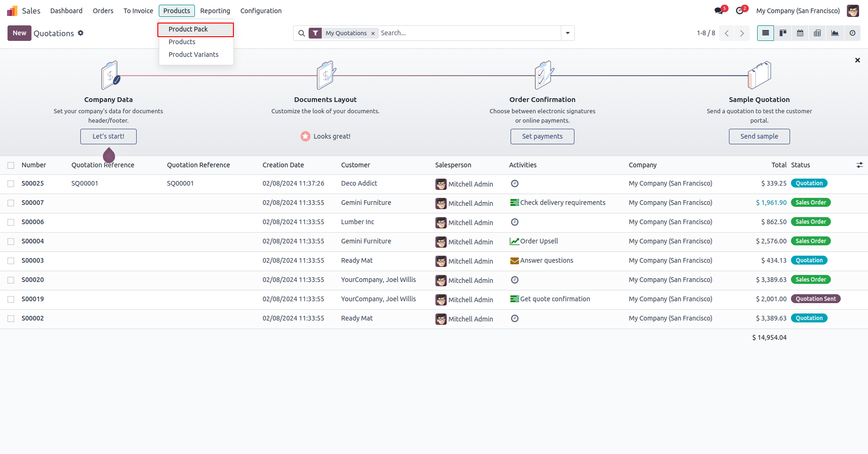Click the Order Confirmation step icon

click(543, 75)
